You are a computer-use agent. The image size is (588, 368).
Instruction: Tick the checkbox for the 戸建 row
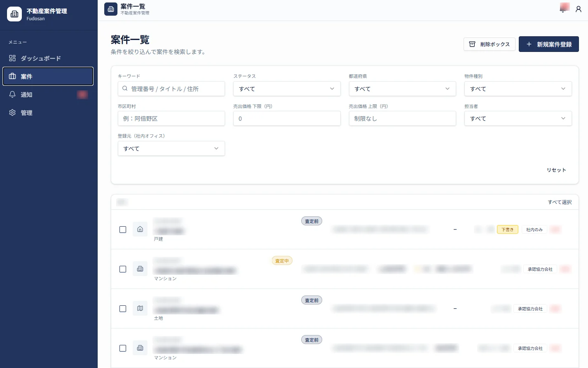coord(123,230)
